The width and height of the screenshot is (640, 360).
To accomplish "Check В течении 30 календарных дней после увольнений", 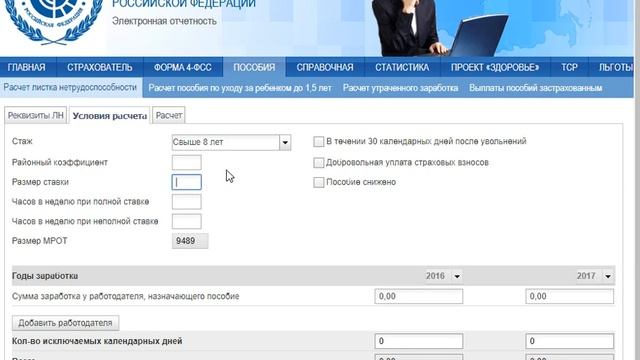I will tap(318, 142).
